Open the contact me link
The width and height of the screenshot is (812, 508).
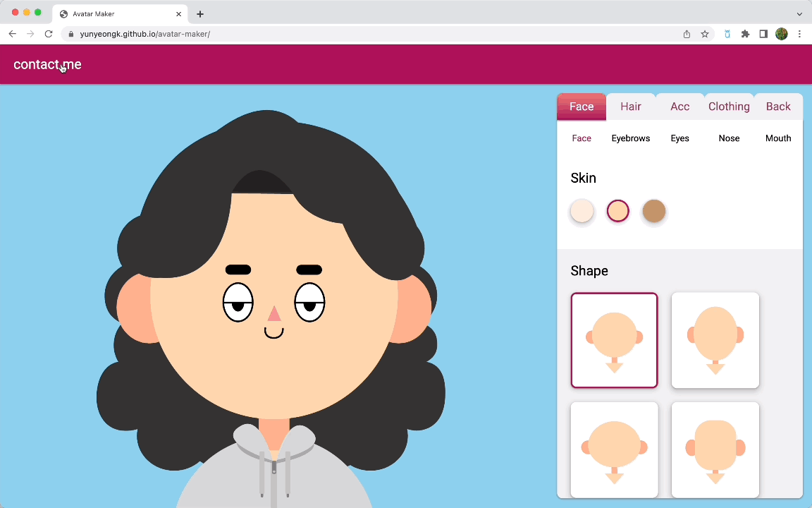[47, 64]
